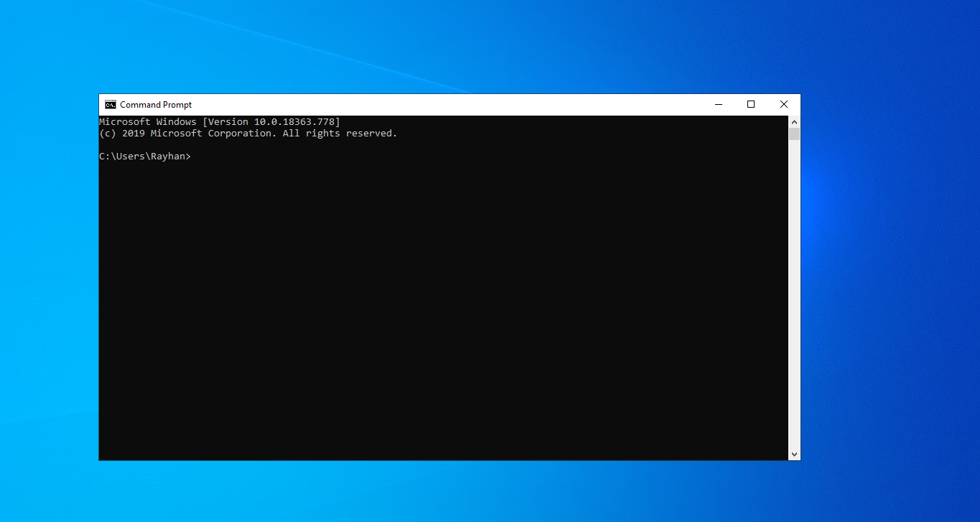Open the Command Prompt system menu icon

111,105
